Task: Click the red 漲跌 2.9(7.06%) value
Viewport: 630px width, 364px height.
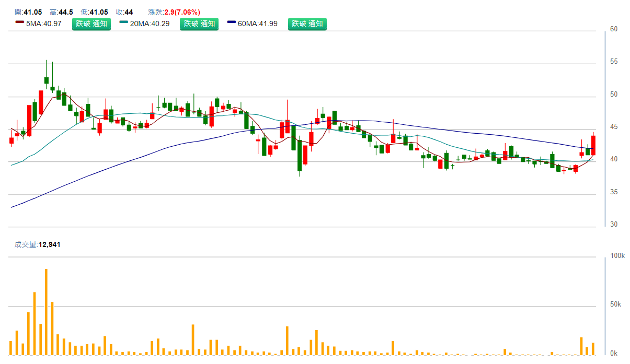Action: point(182,12)
